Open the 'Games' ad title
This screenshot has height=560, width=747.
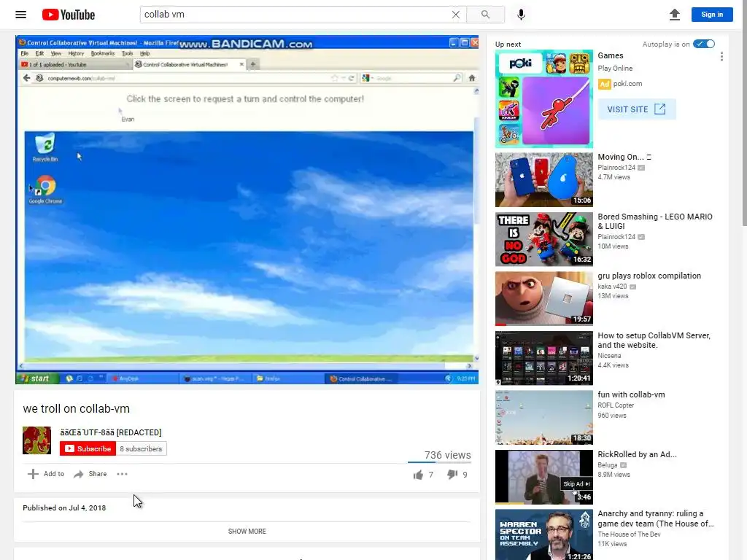(611, 55)
